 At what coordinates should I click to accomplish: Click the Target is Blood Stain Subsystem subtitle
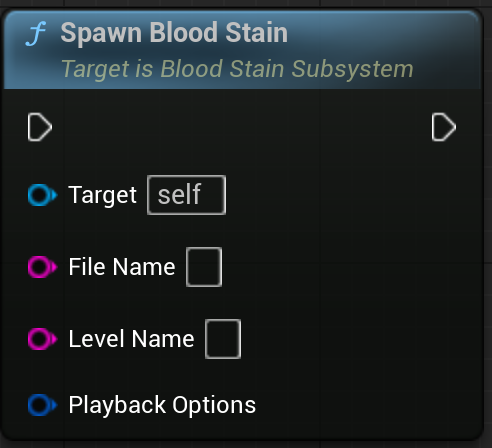pos(237,69)
